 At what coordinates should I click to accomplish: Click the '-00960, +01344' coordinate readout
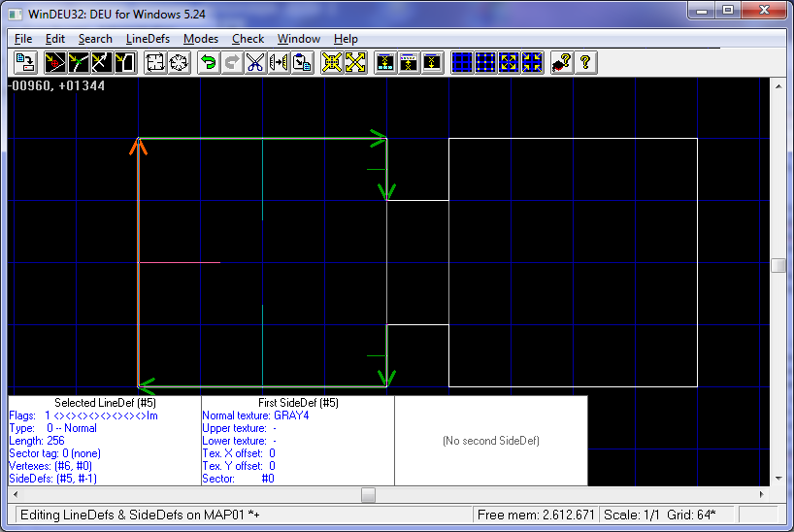coord(56,85)
